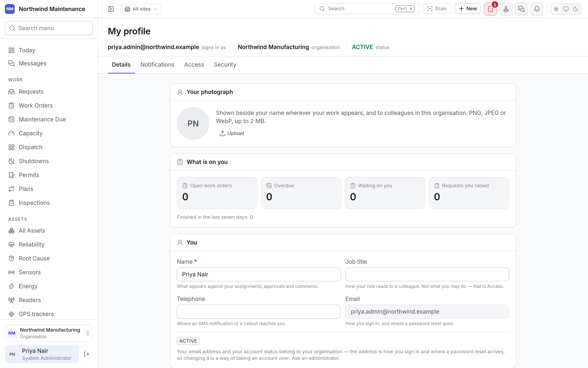The height and width of the screenshot is (368, 588).
Task: Click the Open work orders card
Action: [217, 193]
